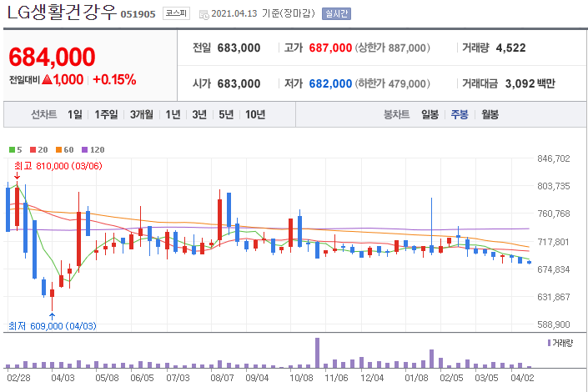Click the 10/08 date axis label
This screenshot has width=588, height=392.
(301, 378)
